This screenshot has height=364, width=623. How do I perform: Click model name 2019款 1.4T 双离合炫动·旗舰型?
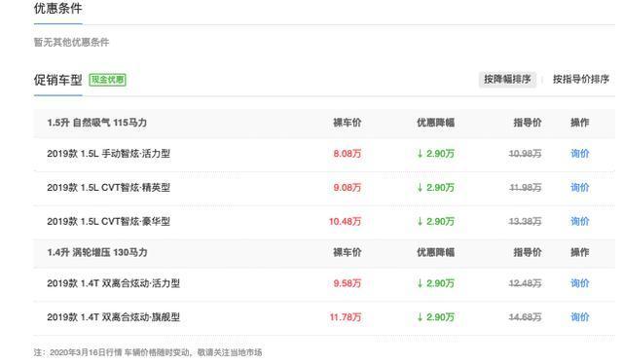(114, 317)
